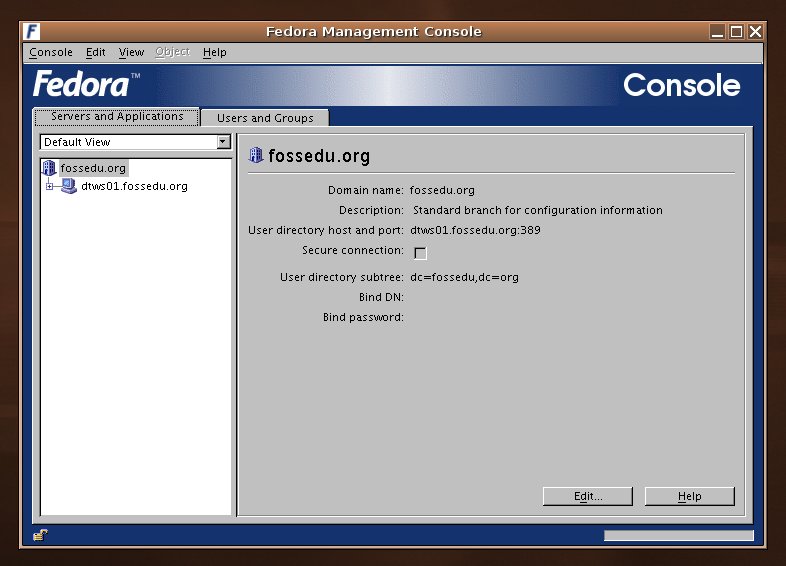Click the value dtws01.fossedu.org:389
The image size is (786, 566).
(x=475, y=230)
